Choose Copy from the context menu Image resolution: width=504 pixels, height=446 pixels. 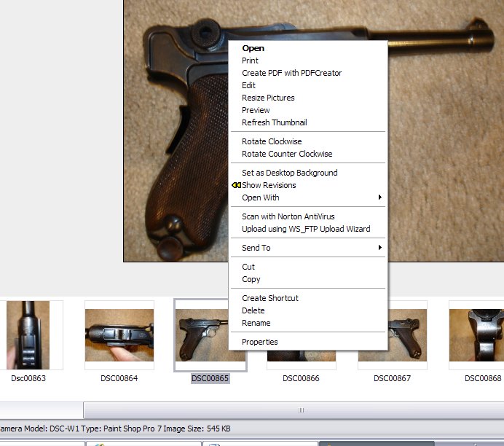tap(308, 279)
